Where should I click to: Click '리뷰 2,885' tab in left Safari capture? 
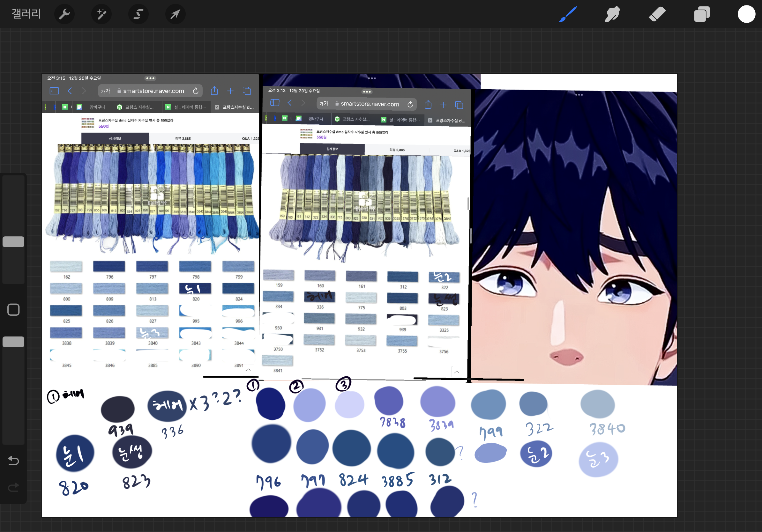183,138
